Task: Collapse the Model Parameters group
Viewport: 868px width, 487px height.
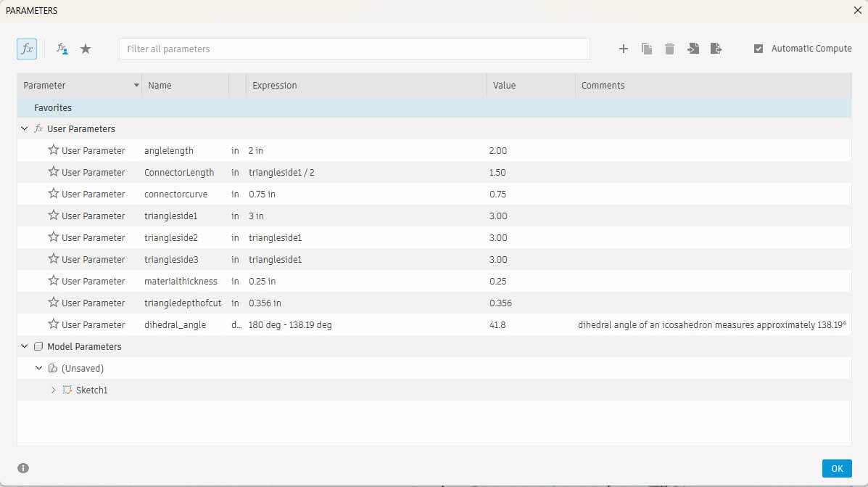Action: point(25,346)
